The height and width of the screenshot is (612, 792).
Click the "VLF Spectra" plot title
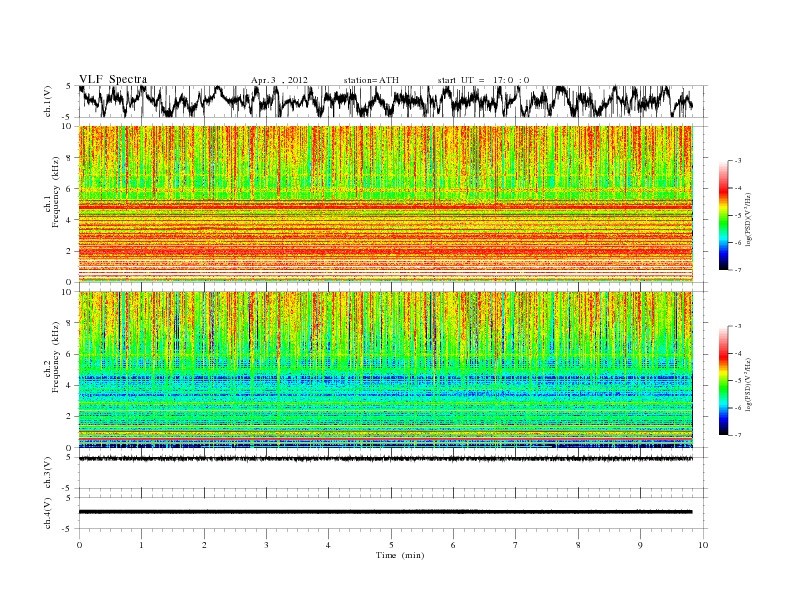[113, 79]
